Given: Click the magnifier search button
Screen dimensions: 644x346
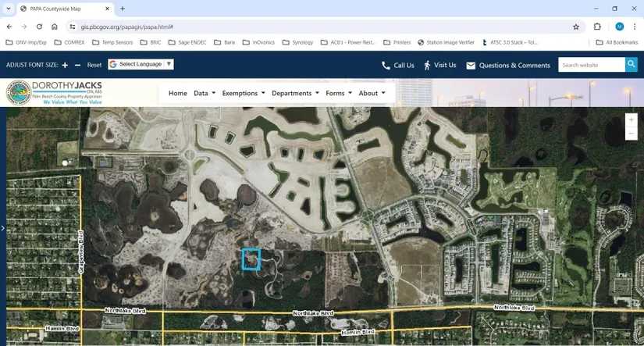Looking at the screenshot, I should (631, 65).
